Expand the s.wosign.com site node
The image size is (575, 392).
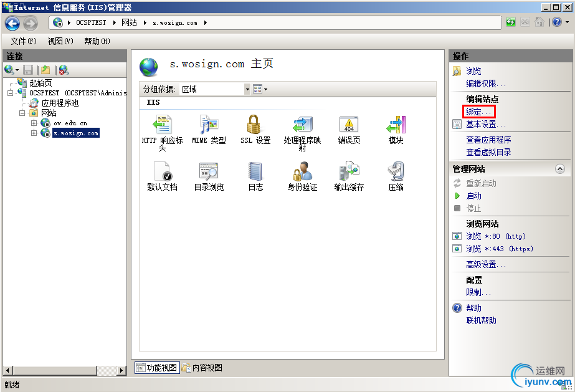point(34,133)
